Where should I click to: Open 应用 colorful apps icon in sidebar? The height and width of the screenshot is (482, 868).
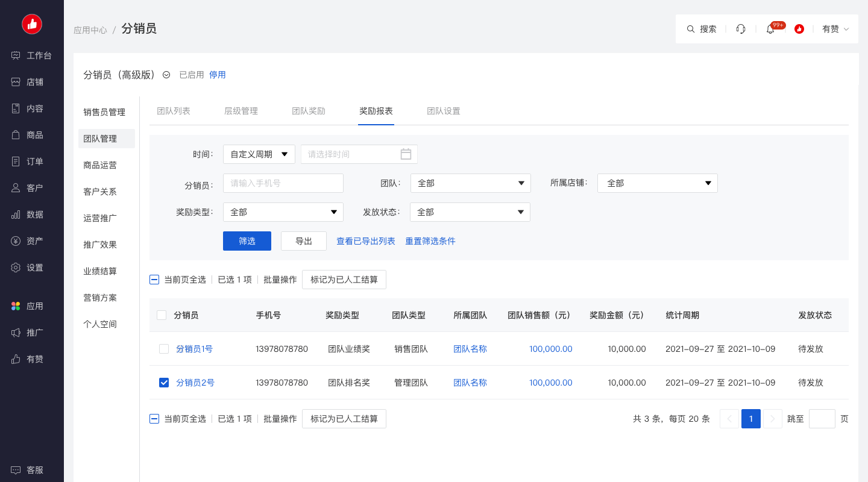pos(16,306)
